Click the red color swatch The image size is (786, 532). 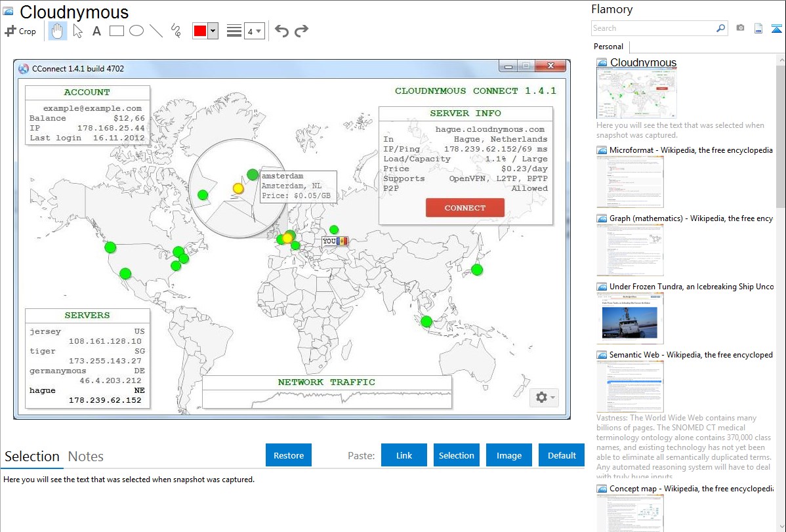(200, 31)
